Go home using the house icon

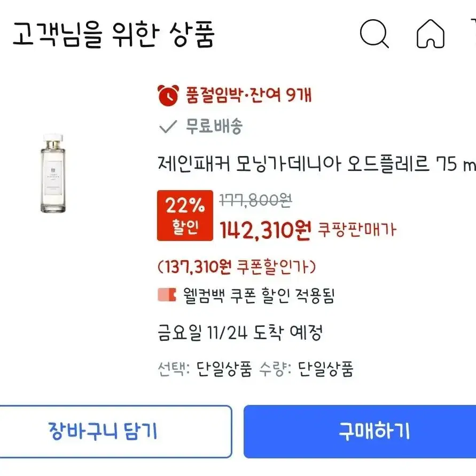(x=431, y=34)
